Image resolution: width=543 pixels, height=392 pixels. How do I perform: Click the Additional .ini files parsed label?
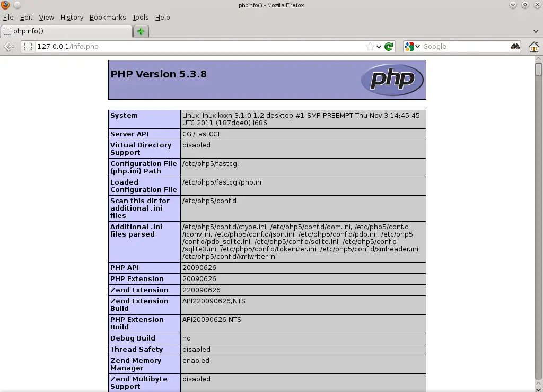click(136, 231)
